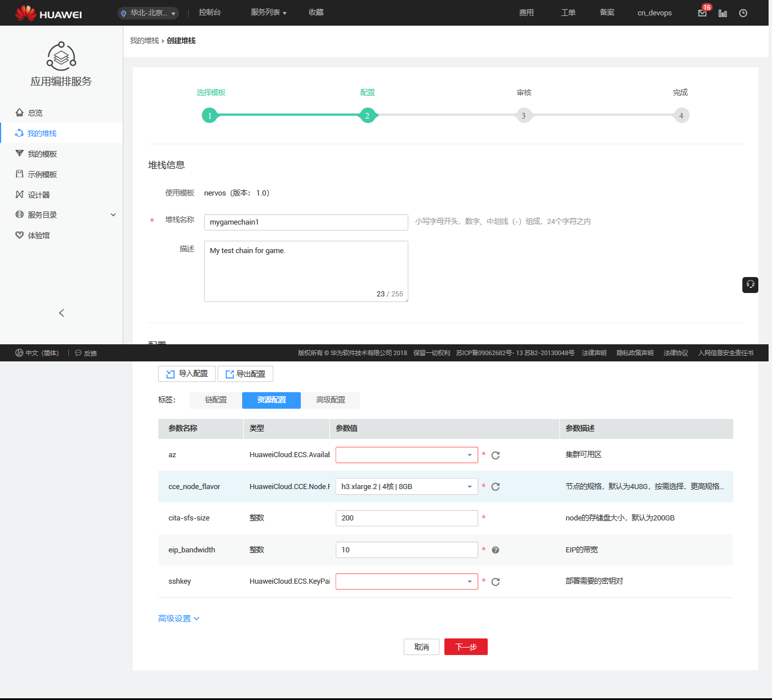
Task: Click the application orchestration service icon
Action: click(x=61, y=56)
